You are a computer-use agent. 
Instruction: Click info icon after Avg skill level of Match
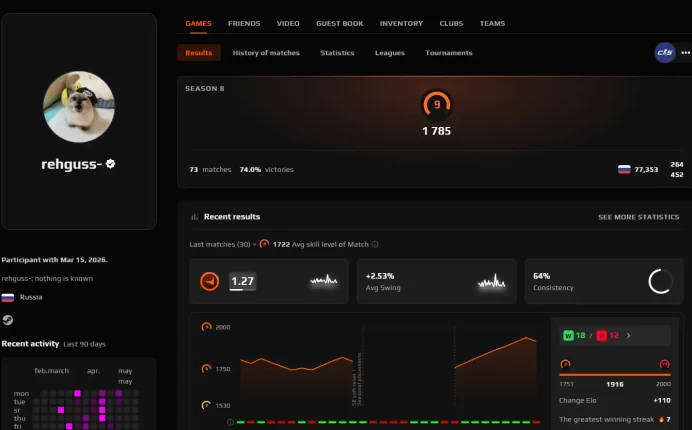(x=375, y=244)
